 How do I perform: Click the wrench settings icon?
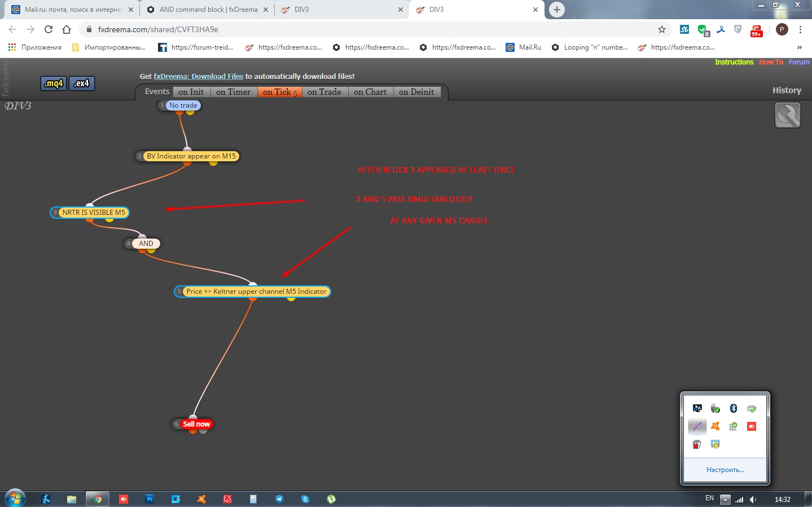(788, 116)
